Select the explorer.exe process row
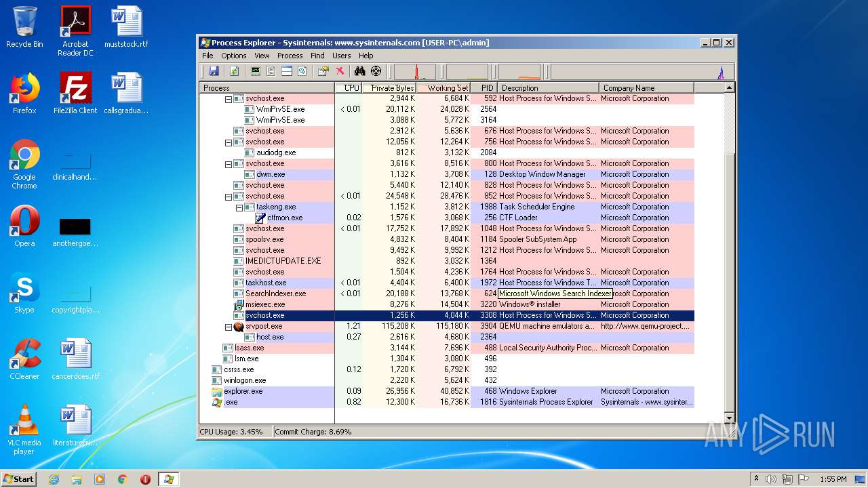This screenshot has height=488, width=868. click(x=447, y=391)
